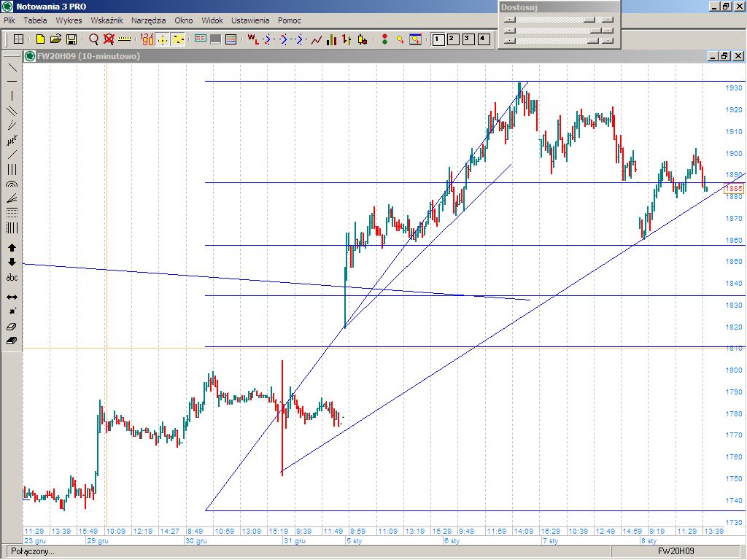This screenshot has width=747, height=560.
Task: Expand the Wykres menu
Action: (69, 20)
